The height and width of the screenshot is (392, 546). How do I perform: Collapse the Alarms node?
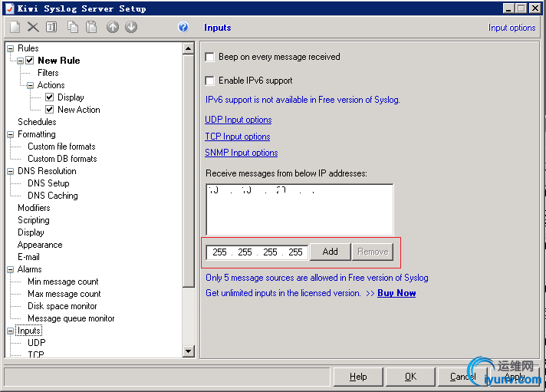click(11, 270)
